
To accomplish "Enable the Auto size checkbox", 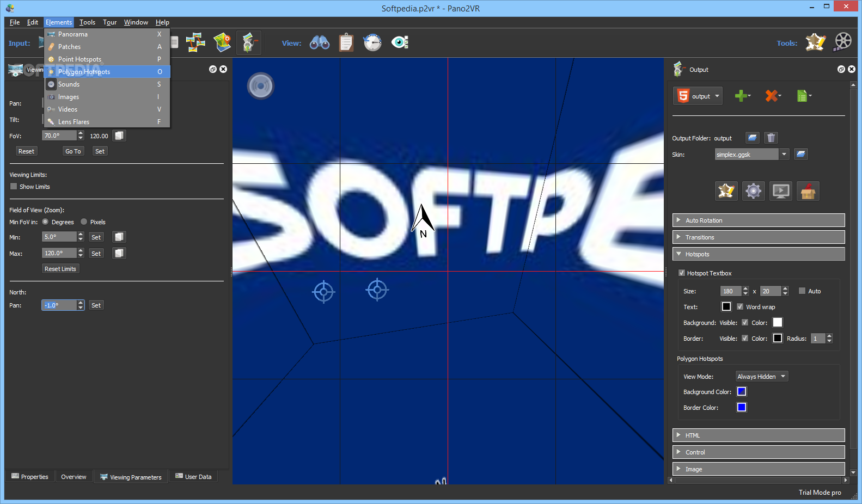I will click(x=802, y=291).
